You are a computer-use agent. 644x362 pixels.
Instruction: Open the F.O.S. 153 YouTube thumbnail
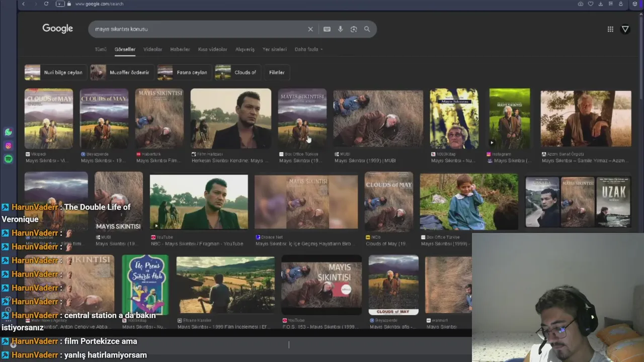coord(321,285)
